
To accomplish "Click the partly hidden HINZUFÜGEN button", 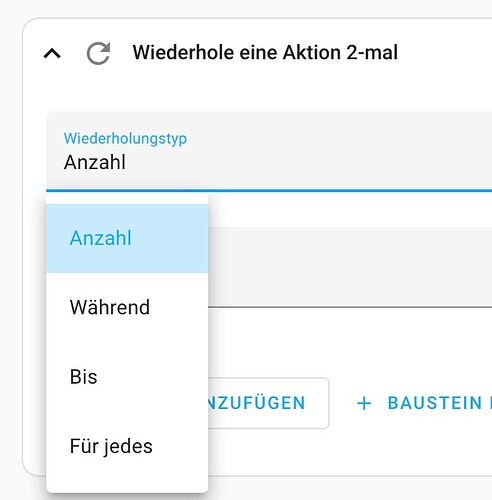I will pyautogui.click(x=268, y=403).
